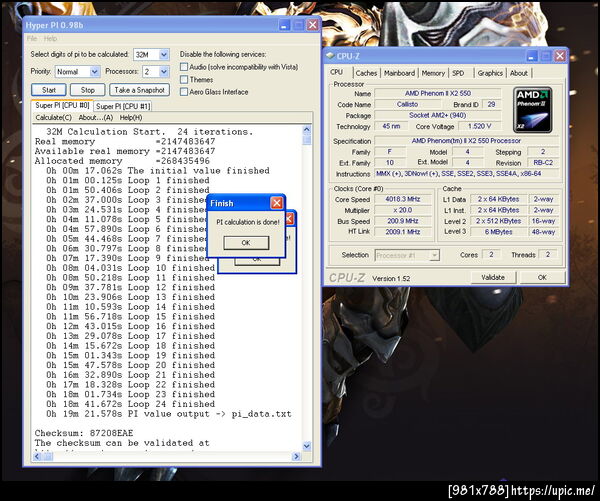
Task: Switch to the Graphics tab in CPU-Z
Action: point(490,73)
